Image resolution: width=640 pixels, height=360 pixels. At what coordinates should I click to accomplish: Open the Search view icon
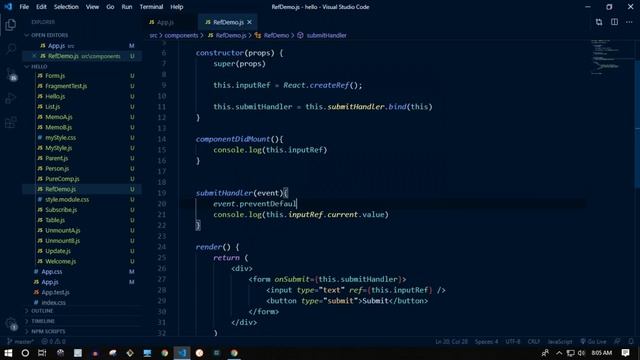click(x=11, y=49)
